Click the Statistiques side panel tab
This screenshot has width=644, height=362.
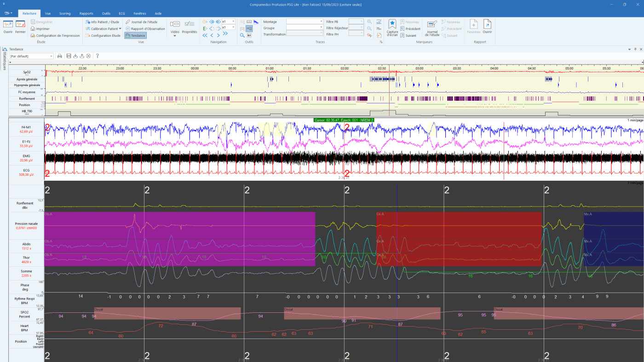[x=4, y=61]
